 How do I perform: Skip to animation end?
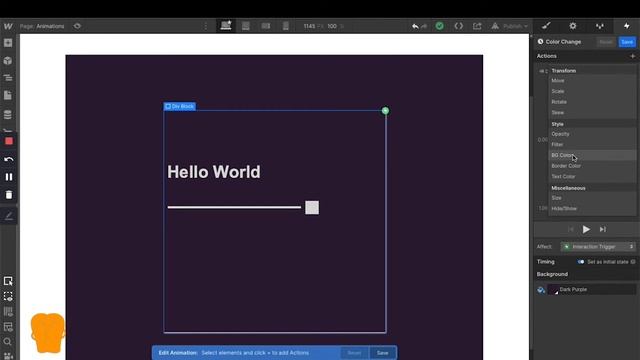click(x=603, y=229)
